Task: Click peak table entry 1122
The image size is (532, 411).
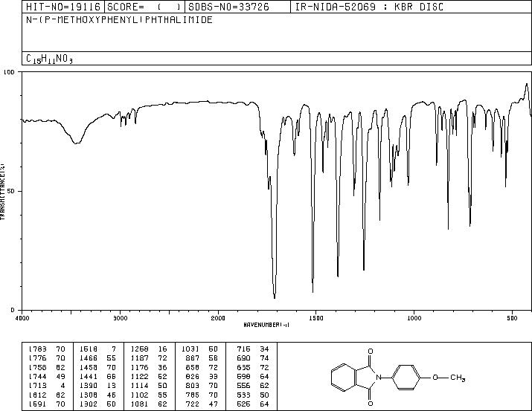Action: coord(139,376)
